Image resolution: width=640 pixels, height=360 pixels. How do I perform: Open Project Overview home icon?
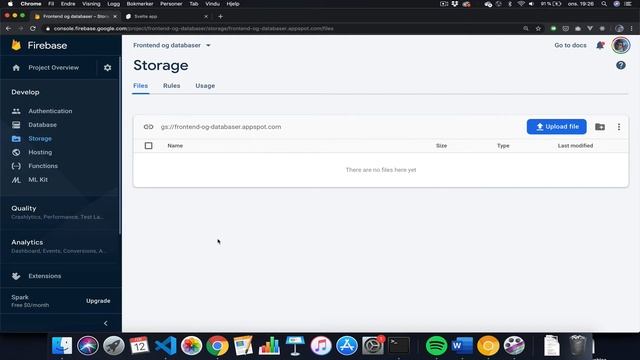pos(16,68)
